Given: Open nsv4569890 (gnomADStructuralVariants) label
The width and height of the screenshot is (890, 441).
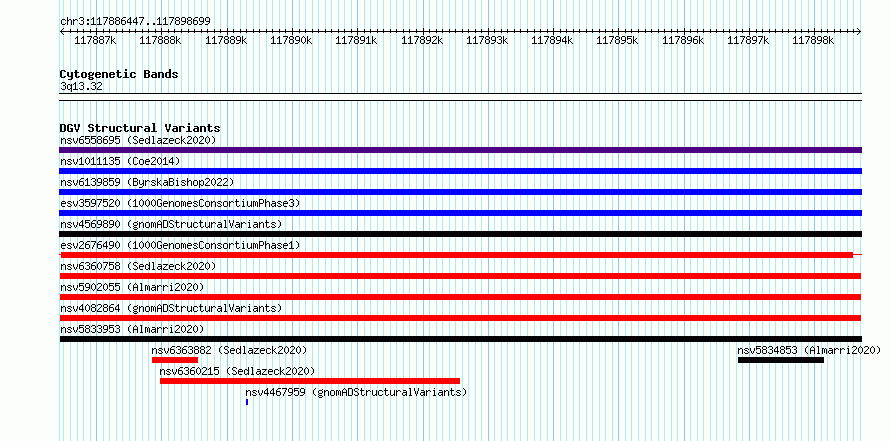Looking at the screenshot, I should 171,224.
